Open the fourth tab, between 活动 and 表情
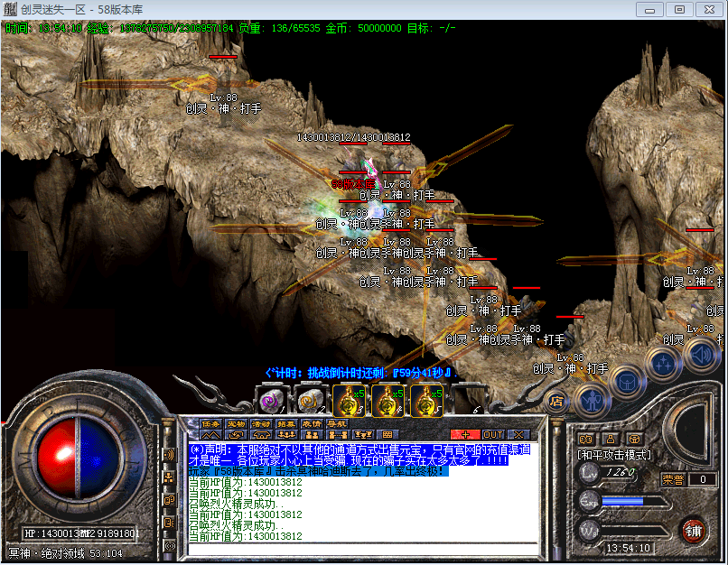The height and width of the screenshot is (565, 728). coord(286,423)
